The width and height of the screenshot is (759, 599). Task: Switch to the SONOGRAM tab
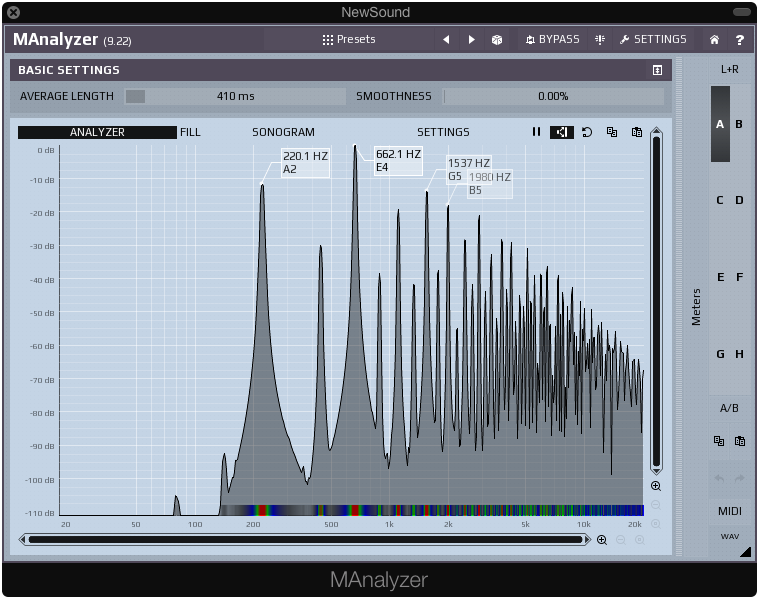click(283, 132)
